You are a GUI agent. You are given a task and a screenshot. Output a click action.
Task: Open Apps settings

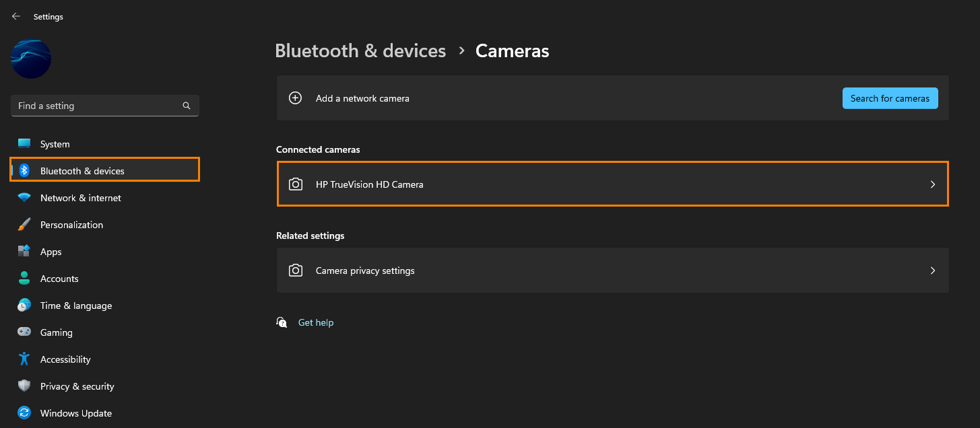[x=105, y=252]
